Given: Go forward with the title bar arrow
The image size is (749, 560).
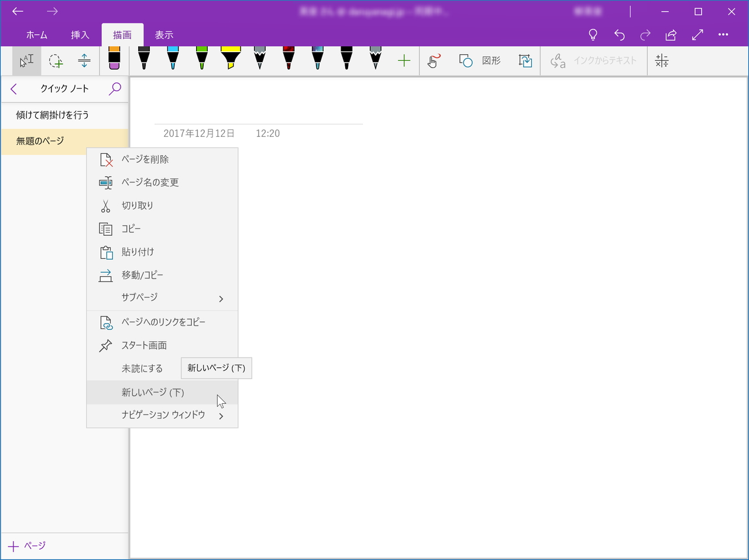Looking at the screenshot, I should (53, 11).
